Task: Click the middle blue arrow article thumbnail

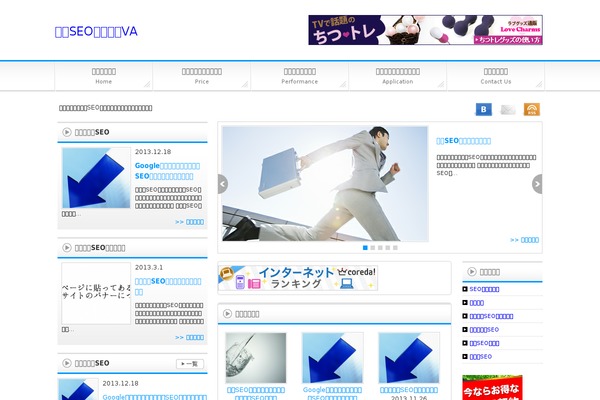Action: (x=332, y=358)
